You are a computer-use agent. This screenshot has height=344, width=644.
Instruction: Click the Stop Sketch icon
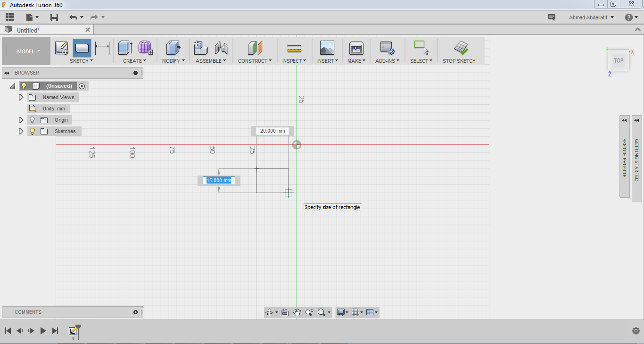[461, 48]
